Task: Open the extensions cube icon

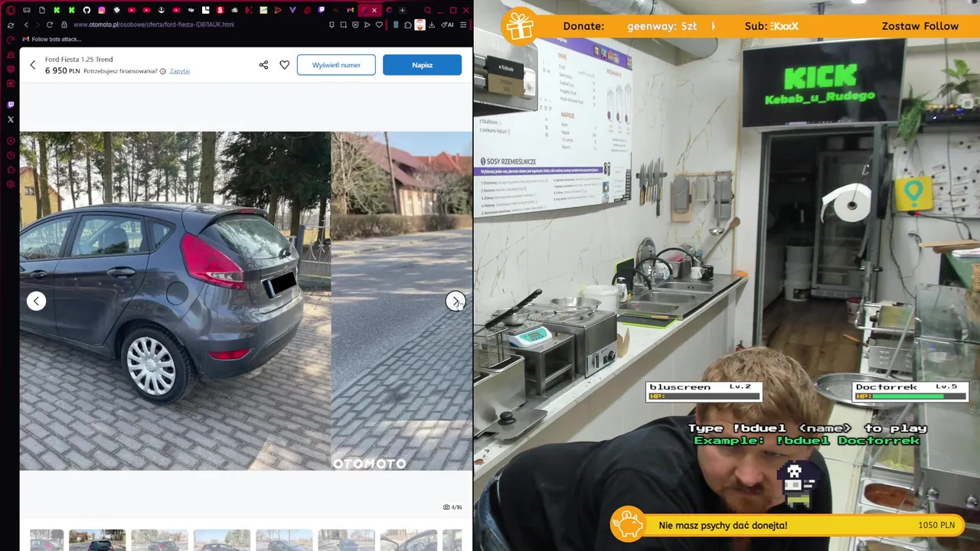Action: pos(408,24)
